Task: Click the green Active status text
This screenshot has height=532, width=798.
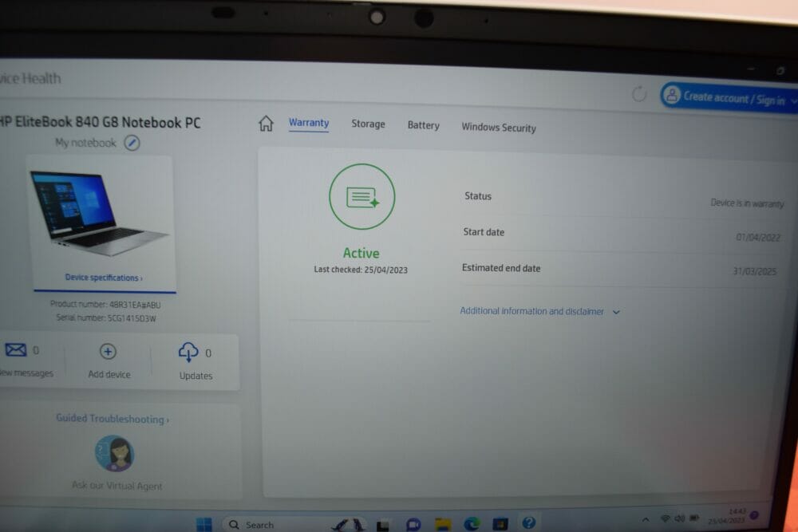Action: coord(361,253)
